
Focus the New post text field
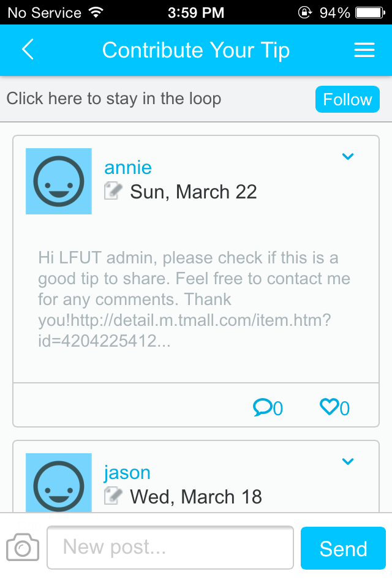[x=170, y=548]
